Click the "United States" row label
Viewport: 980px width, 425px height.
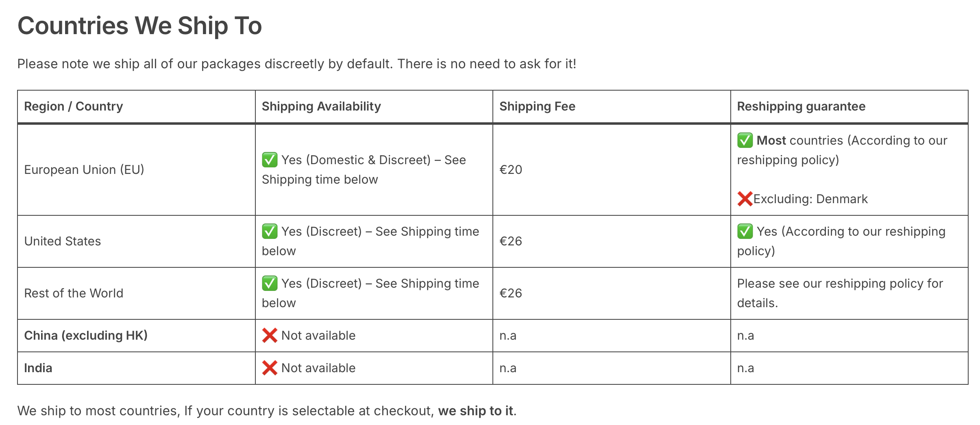63,241
